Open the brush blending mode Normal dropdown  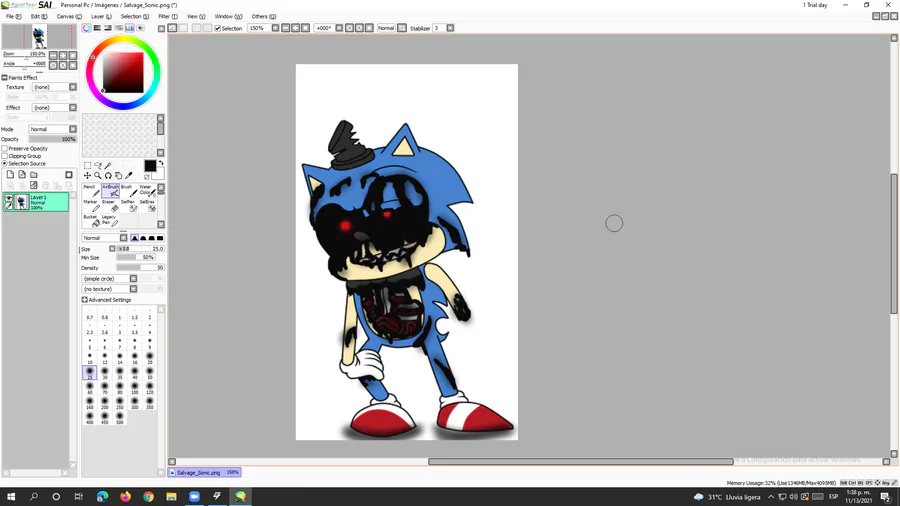click(x=104, y=238)
